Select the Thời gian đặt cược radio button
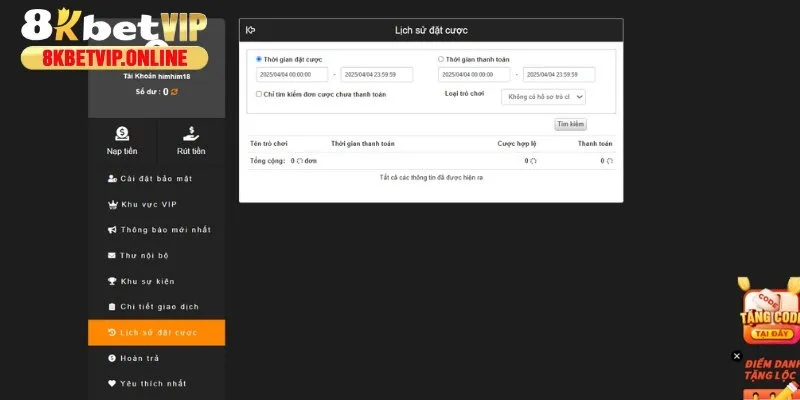Image resolution: width=800 pixels, height=400 pixels. 259,59
